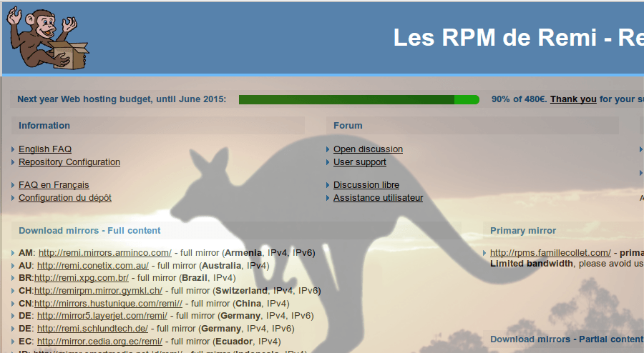Viewport: 644px width, 353px height.
Task: Select the Forum section heading
Action: (x=348, y=126)
